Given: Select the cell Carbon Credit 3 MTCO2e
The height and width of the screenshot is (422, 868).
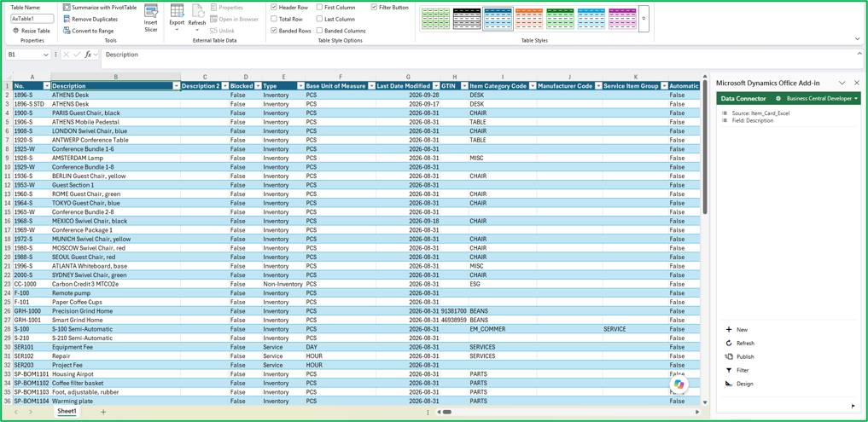Looking at the screenshot, I should click(116, 284).
